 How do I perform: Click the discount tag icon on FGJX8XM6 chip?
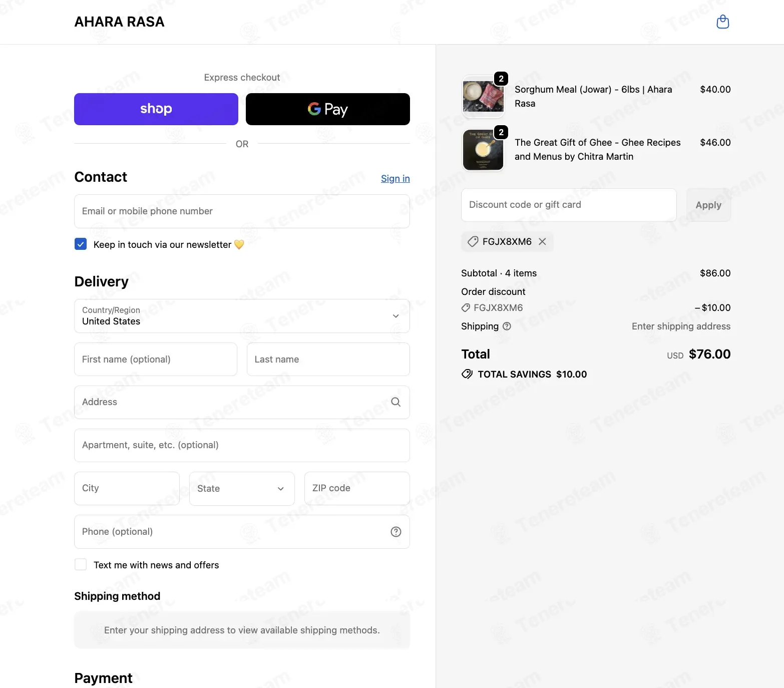(x=473, y=242)
